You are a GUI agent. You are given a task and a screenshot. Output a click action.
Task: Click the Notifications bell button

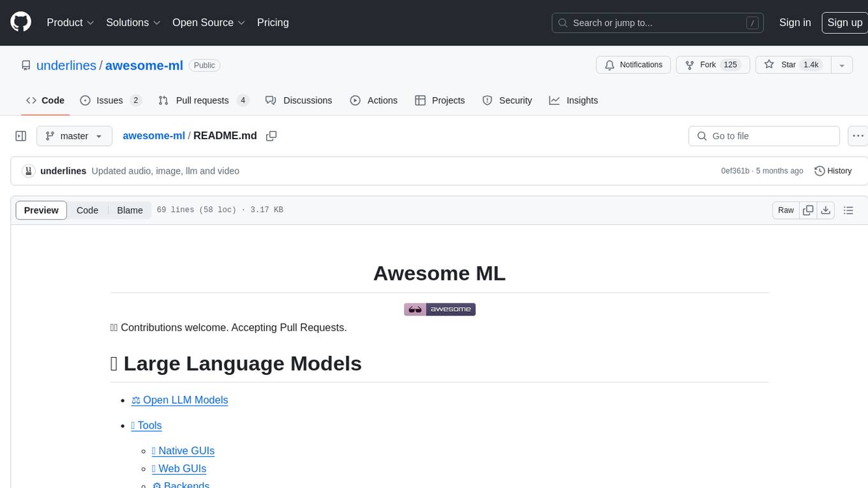click(633, 65)
